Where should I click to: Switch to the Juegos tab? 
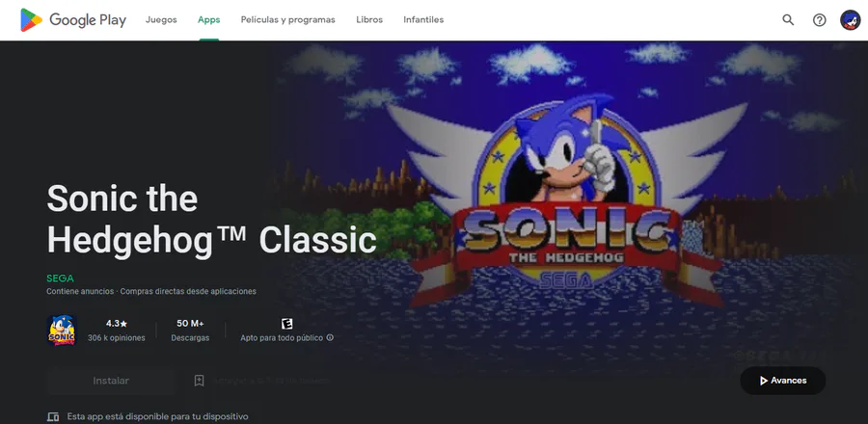pos(161,20)
